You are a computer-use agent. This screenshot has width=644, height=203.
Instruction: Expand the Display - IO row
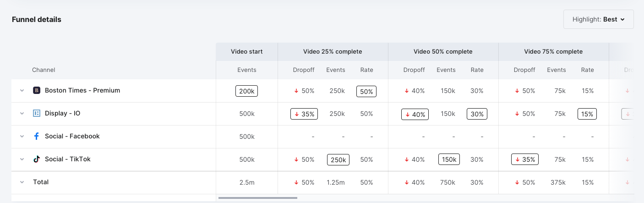pyautogui.click(x=22, y=114)
